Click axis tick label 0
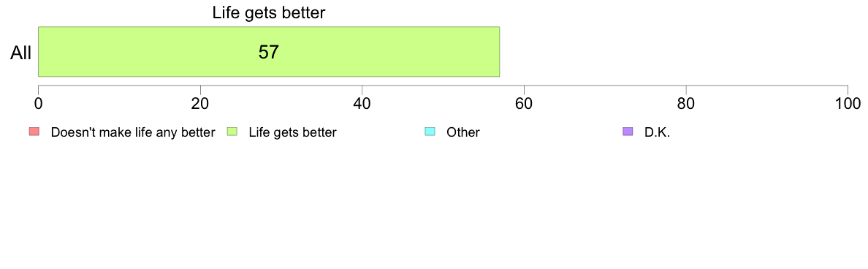 [38, 103]
